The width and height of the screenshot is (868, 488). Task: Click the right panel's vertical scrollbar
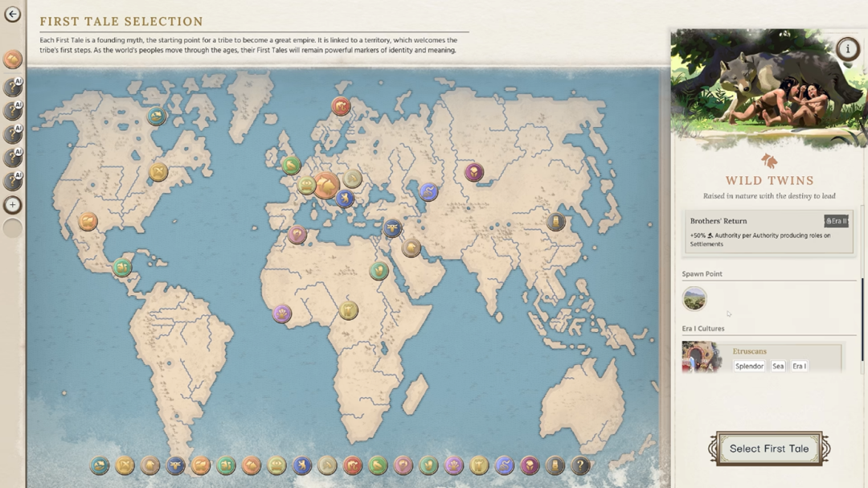862,318
